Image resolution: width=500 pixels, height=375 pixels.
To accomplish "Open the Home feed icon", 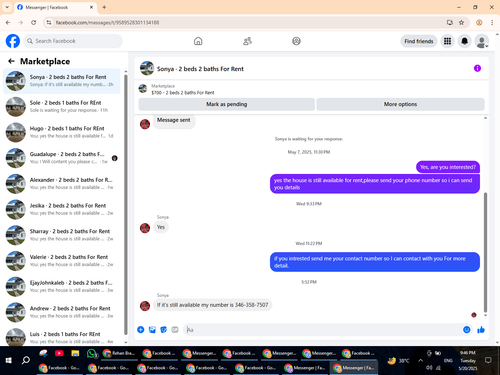I will tap(198, 41).
